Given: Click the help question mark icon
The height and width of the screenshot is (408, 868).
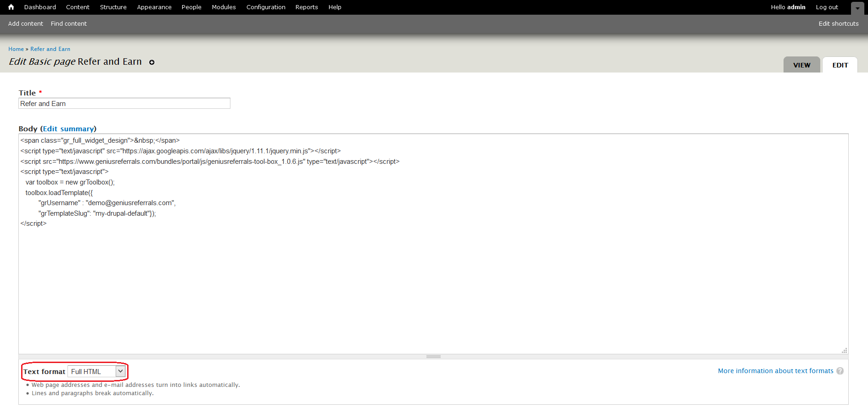Looking at the screenshot, I should 840,371.
